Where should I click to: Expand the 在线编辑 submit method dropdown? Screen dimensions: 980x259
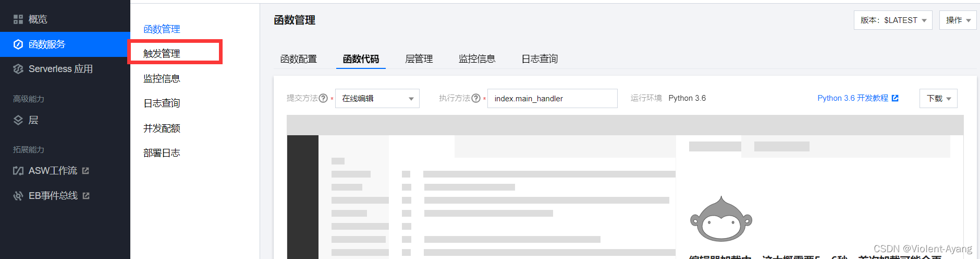point(377,98)
